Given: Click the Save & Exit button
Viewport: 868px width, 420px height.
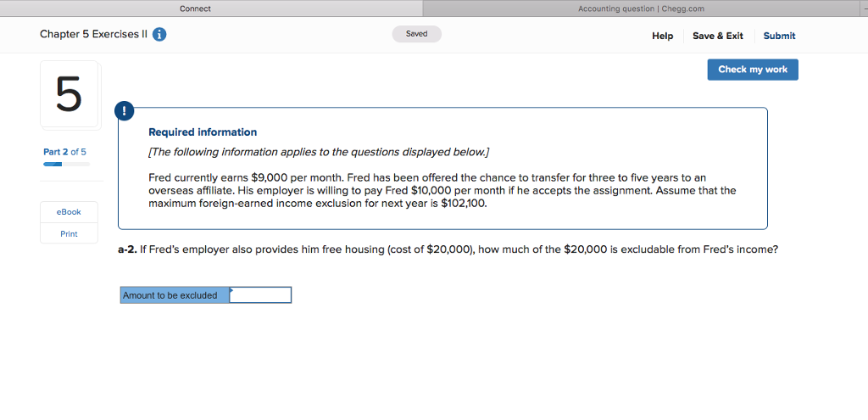Looking at the screenshot, I should [x=717, y=36].
